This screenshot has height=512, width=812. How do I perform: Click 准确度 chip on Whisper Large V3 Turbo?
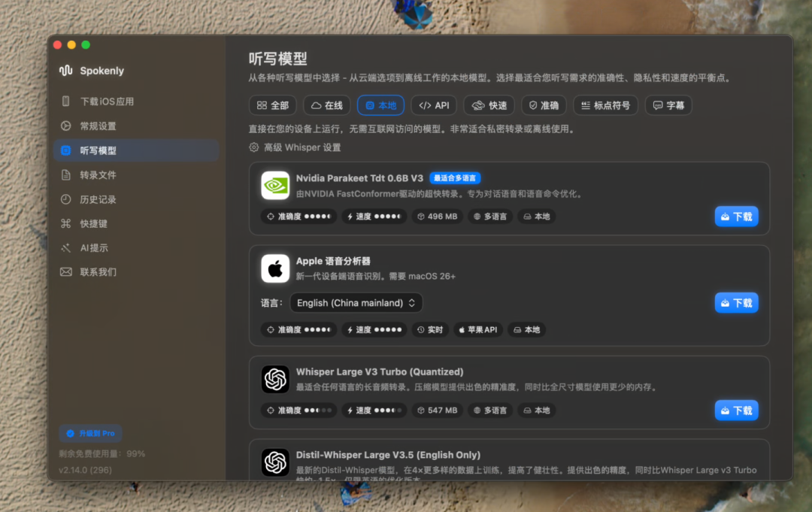pos(298,411)
